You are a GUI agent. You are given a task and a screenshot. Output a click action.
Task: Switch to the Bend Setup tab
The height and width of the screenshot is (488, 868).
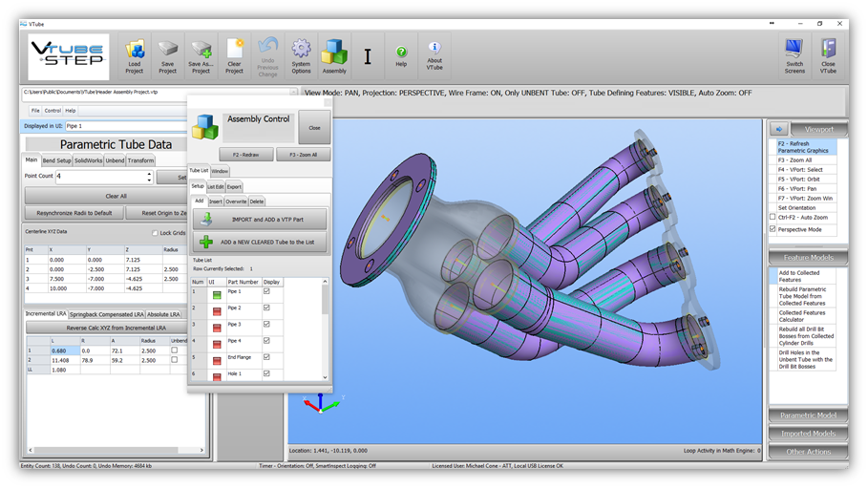click(56, 160)
